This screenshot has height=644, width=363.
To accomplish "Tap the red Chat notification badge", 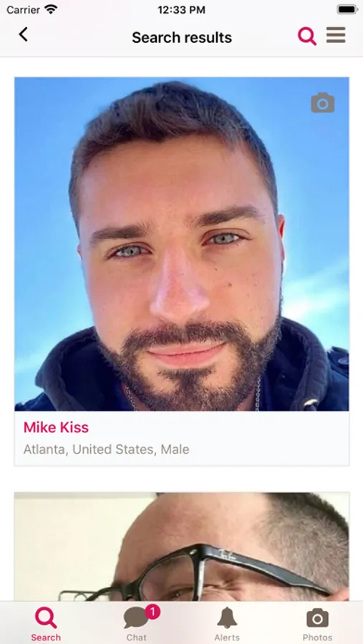I will tap(153, 612).
